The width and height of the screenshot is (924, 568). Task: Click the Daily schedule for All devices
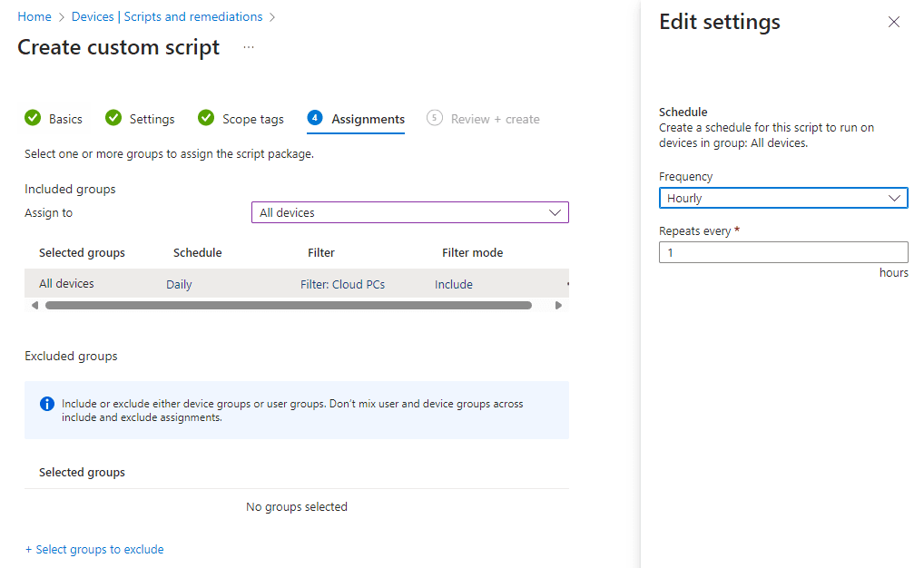point(179,284)
